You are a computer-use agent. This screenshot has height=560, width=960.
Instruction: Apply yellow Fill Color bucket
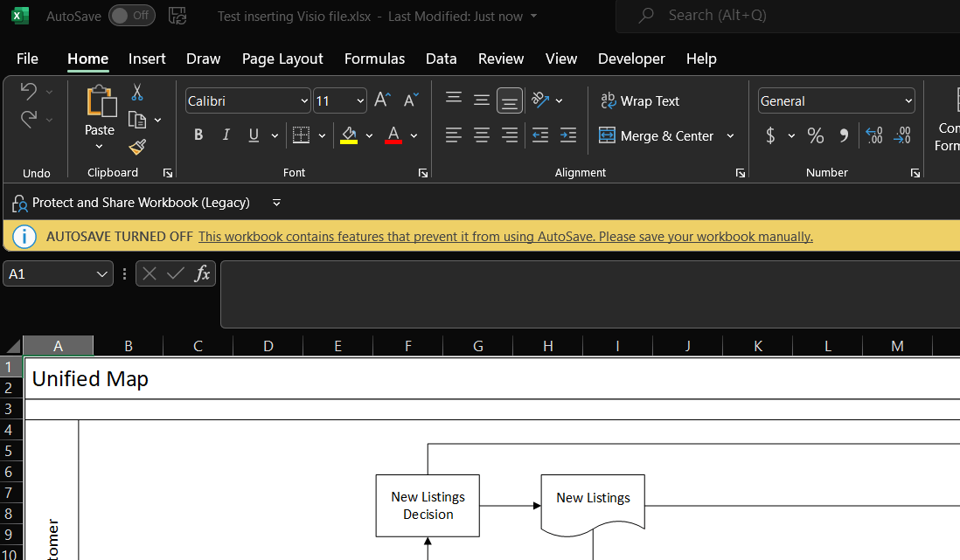point(349,135)
